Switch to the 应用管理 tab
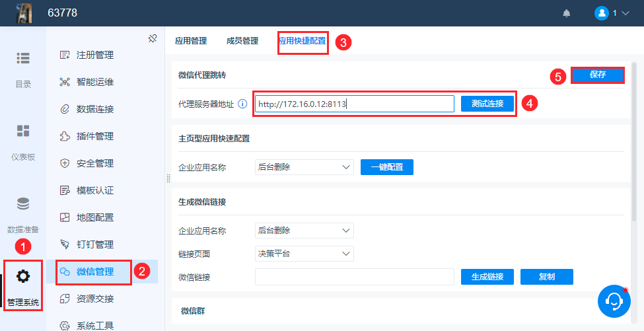 point(191,41)
